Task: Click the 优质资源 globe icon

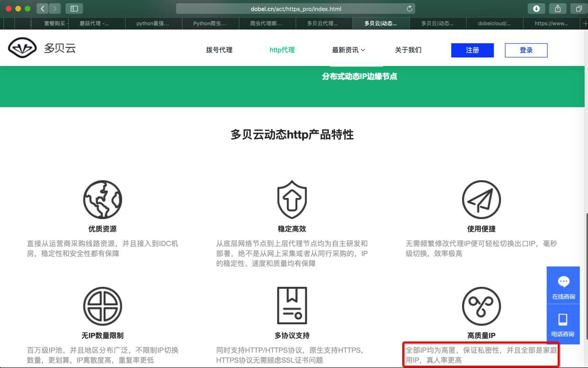Action: tap(102, 200)
